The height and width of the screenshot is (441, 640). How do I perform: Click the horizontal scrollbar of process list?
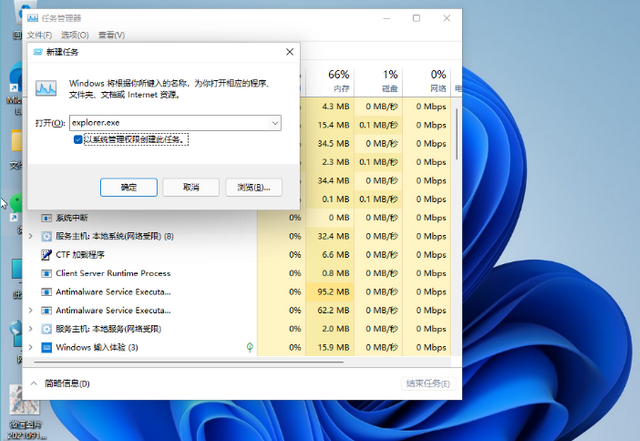pos(189,362)
